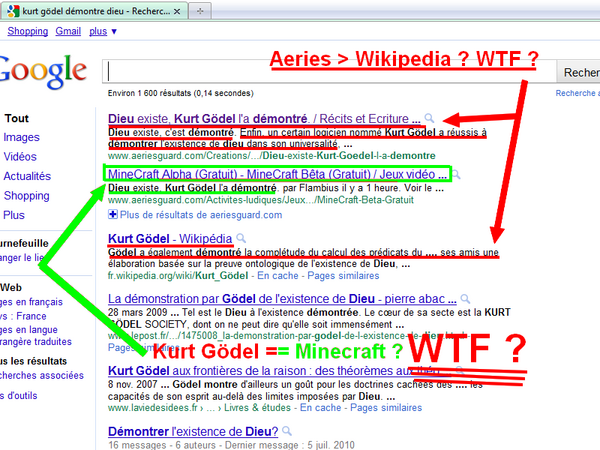Click the Plus d'outils sidebar link
The height and width of the screenshot is (450, 600).
coord(19,396)
